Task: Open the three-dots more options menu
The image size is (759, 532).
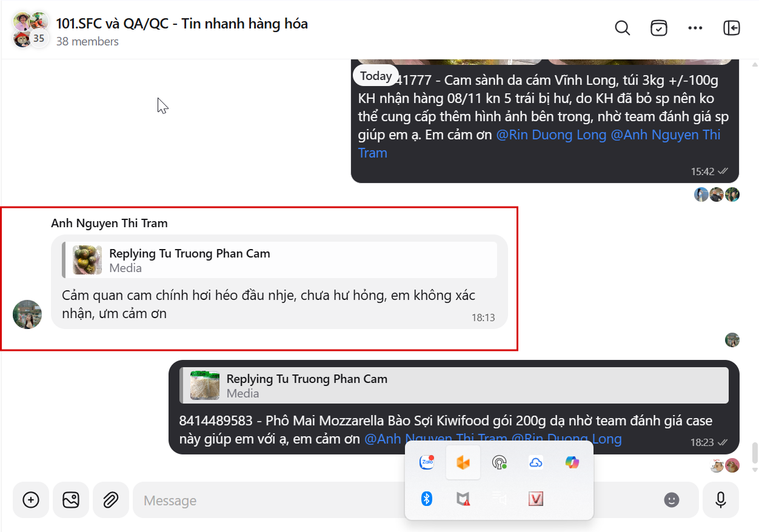Action: pos(695,28)
